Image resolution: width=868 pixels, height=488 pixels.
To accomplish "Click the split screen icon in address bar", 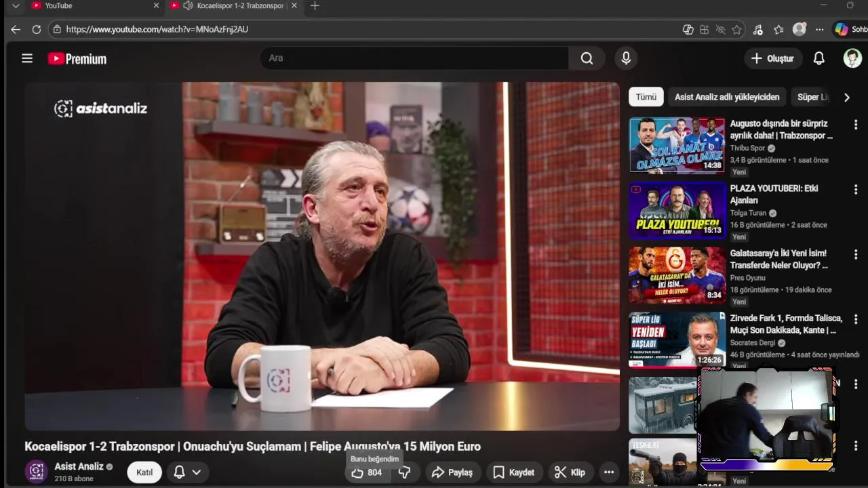I will tap(688, 29).
